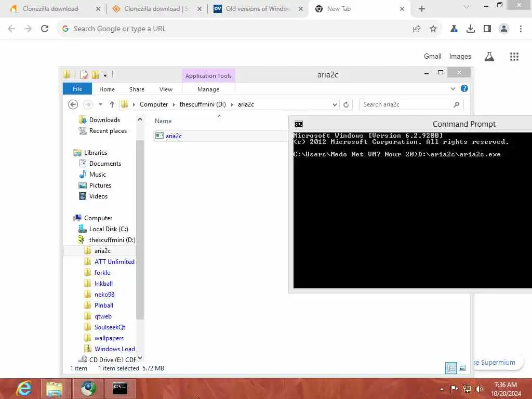The width and height of the screenshot is (532, 399).
Task: Click Explorer up one level arrow
Action: pos(112,104)
